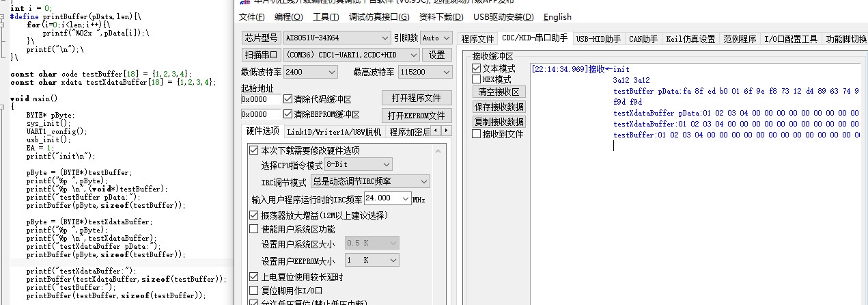Select CDC/HID-串口助手 tab
Image resolution: width=868 pixels, height=305 pixels.
click(535, 38)
